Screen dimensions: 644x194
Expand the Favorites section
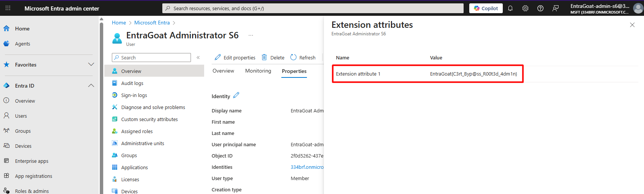pos(91,65)
